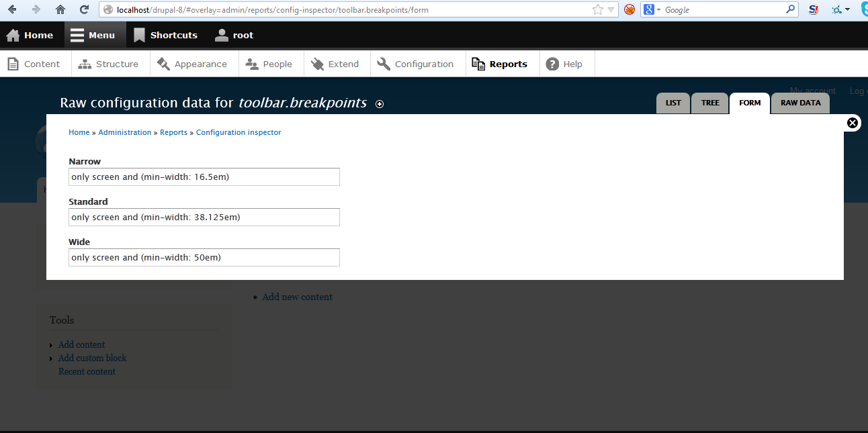Click into the Wide breakpoint field
The width and height of the screenshot is (868, 433).
(x=204, y=257)
